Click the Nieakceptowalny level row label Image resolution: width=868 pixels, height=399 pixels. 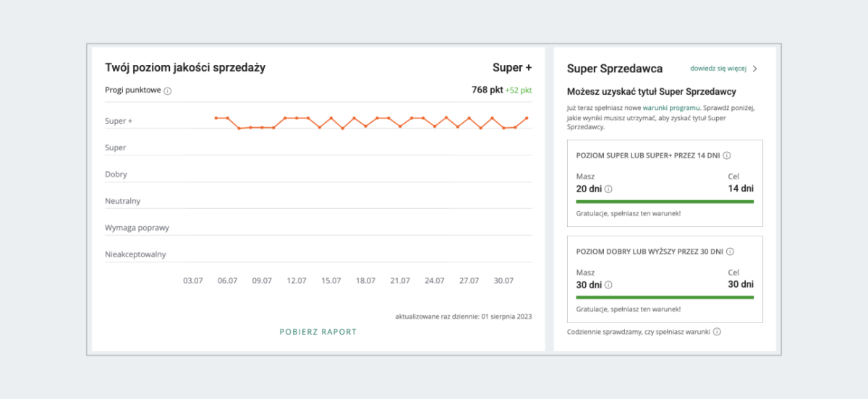[135, 254]
